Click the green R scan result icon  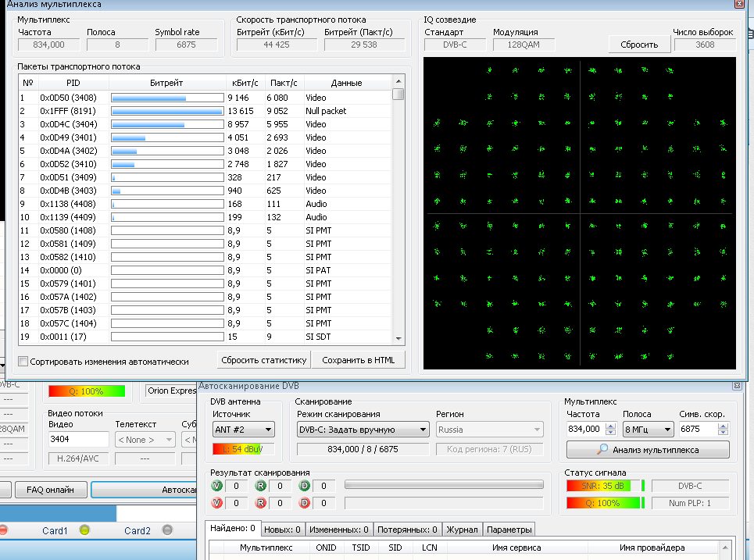tap(260, 486)
